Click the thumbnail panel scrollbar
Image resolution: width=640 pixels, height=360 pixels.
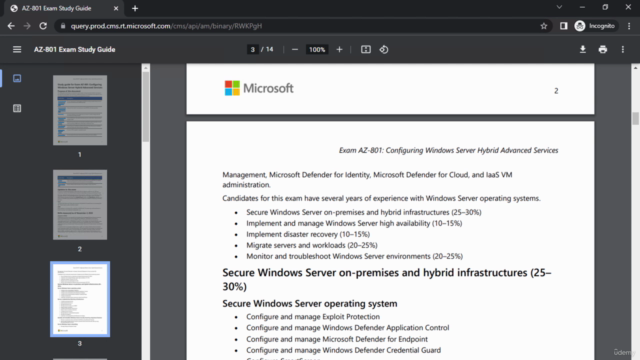146,107
